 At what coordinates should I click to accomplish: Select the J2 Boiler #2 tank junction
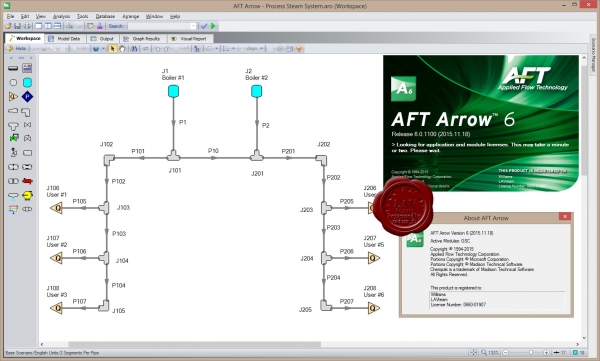coord(256,91)
